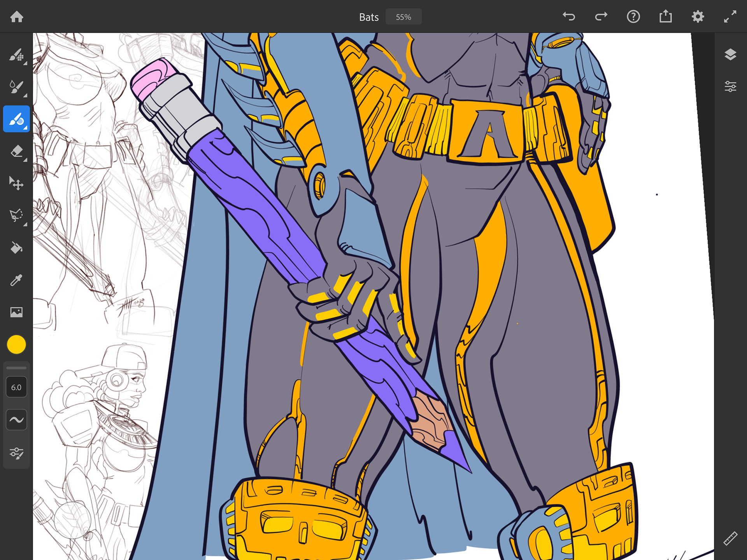Select the active Vector brushes tool

[x=16, y=119]
